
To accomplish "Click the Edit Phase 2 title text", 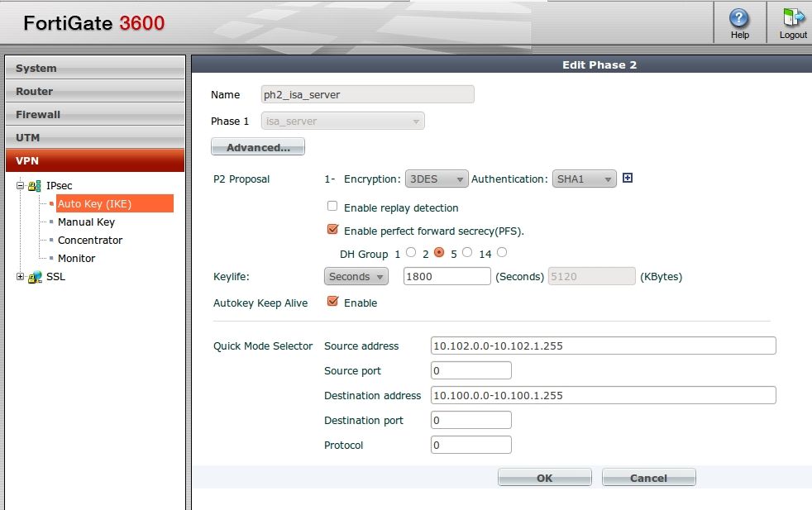I will point(599,65).
